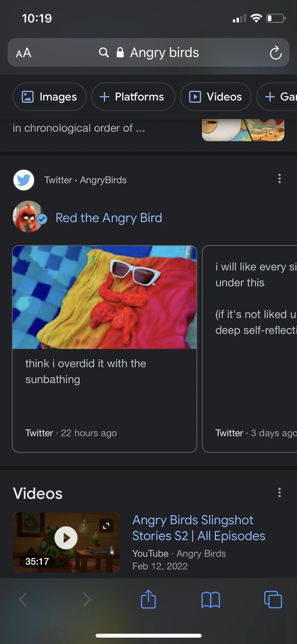This screenshot has height=644, width=297.
Task: Tap the padlock icon next to the URL
Action: tap(120, 52)
